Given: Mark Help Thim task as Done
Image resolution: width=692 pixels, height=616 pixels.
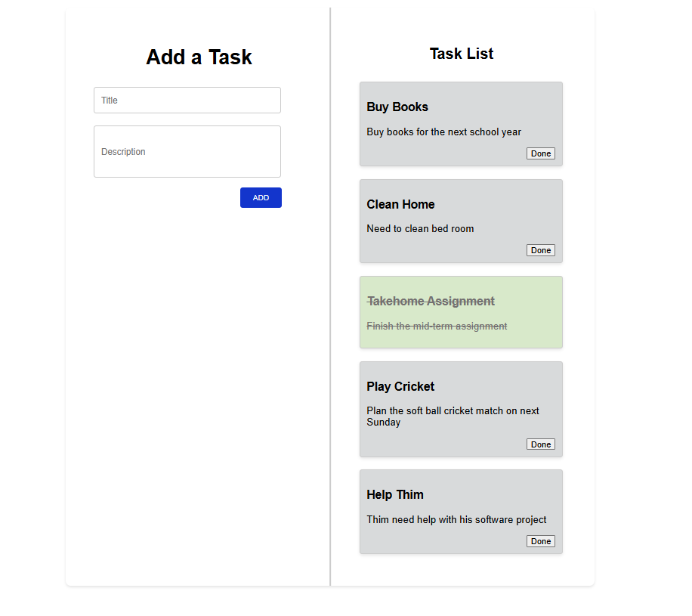Looking at the screenshot, I should [540, 541].
